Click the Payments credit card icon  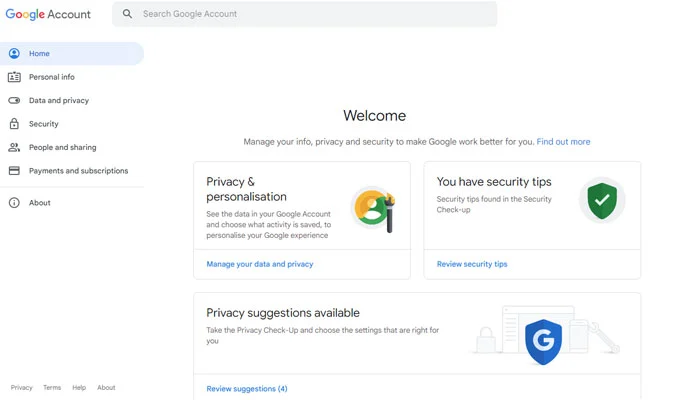[x=14, y=171]
